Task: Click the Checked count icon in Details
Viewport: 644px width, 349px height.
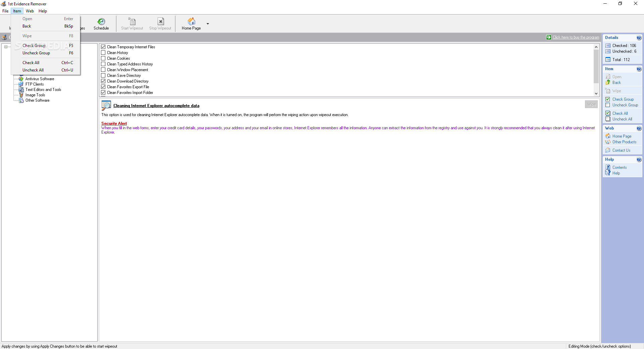Action: (x=608, y=46)
